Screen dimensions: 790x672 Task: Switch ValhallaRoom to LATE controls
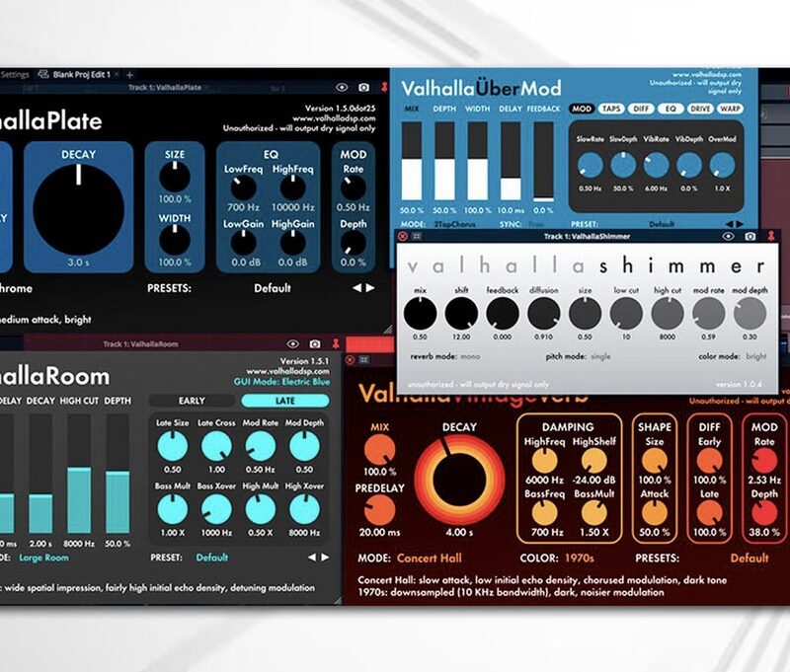click(285, 401)
